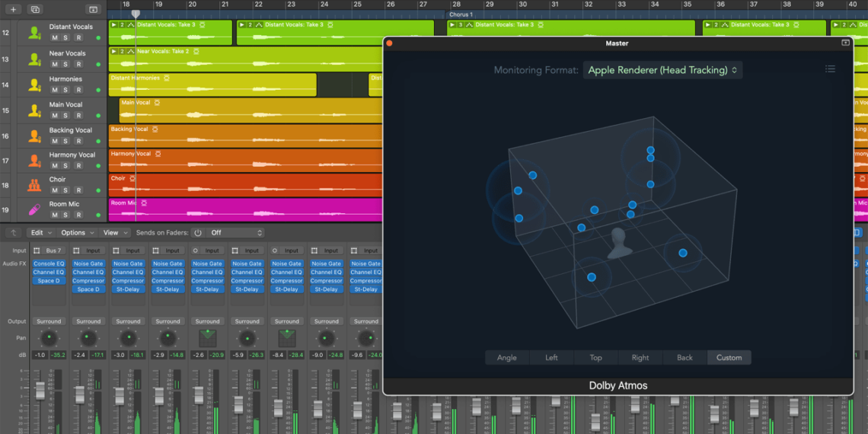The width and height of the screenshot is (868, 434).
Task: Solo the Room Mic track
Action: point(66,215)
